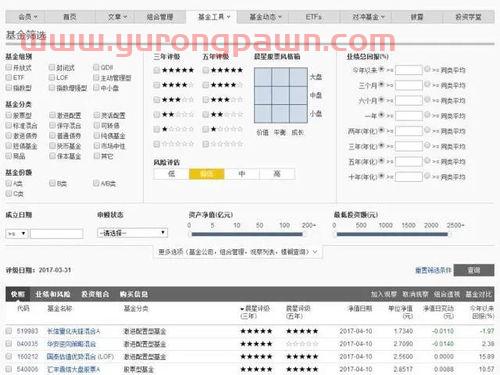500x375 pixels.
Task: Check the ETF fund group box
Action: tap(9, 77)
